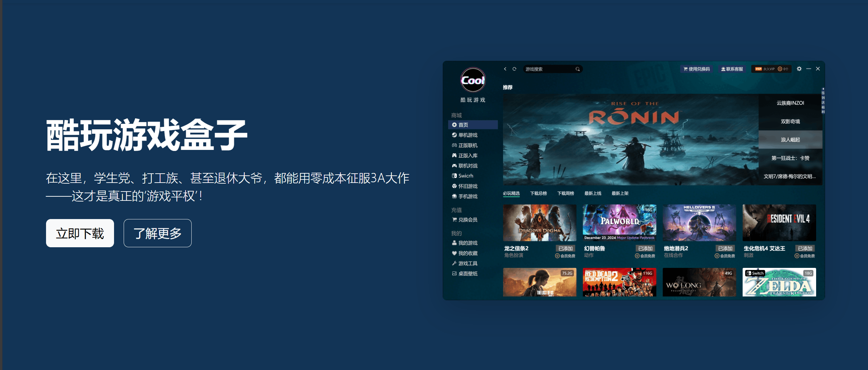This screenshot has height=370, width=868.
Task: Click the Switch badge on Zelda thumbnail
Action: tap(755, 273)
